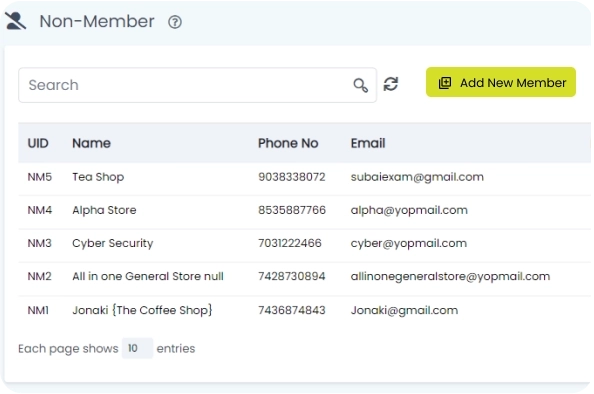Click the magnifier search icon
594x394 pixels.
click(360, 85)
